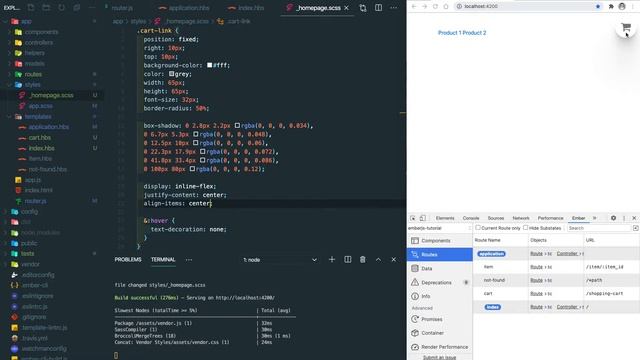The height and width of the screenshot is (360, 640).
Task: Maximize terminal panel with up chevron
Action: (x=378, y=260)
